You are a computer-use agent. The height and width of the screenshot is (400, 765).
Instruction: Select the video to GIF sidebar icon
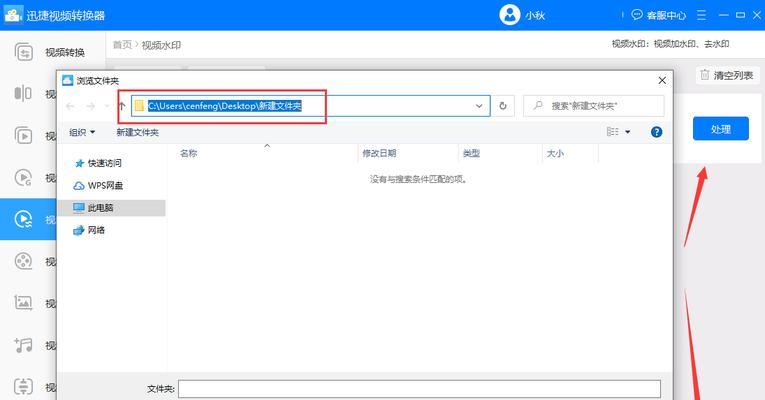(23, 178)
